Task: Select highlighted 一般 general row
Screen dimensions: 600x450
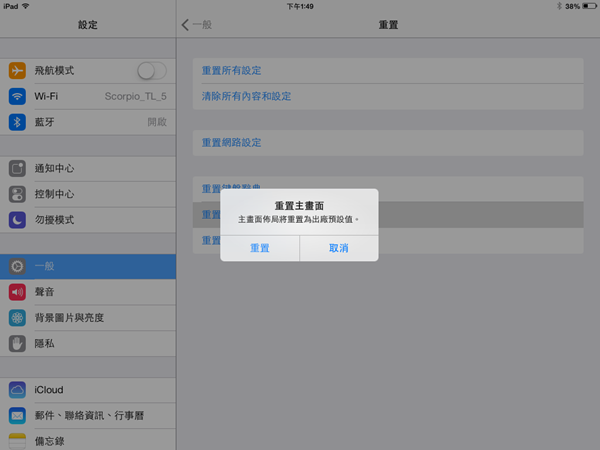Action: click(x=88, y=266)
